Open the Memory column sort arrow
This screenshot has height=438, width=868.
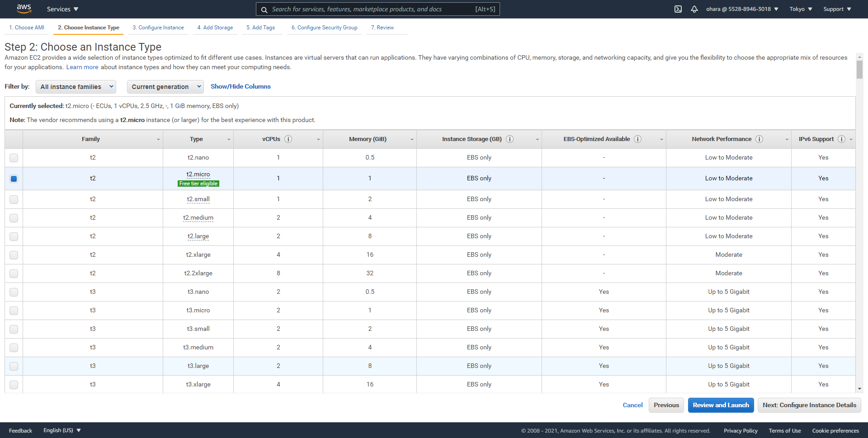click(x=412, y=140)
